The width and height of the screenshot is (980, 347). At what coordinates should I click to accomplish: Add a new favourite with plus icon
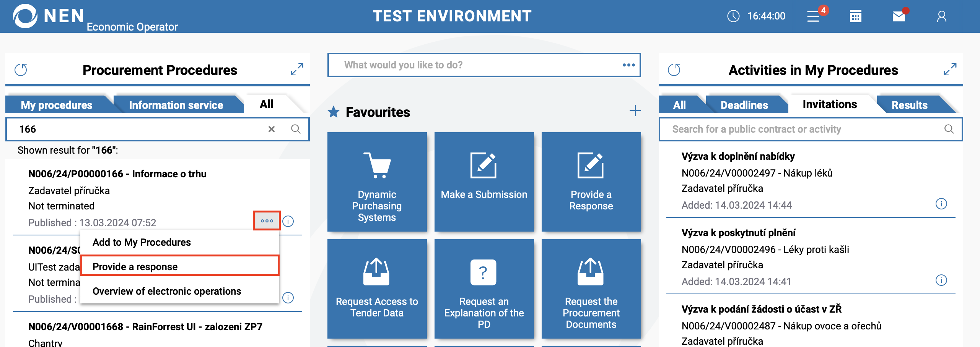[635, 111]
